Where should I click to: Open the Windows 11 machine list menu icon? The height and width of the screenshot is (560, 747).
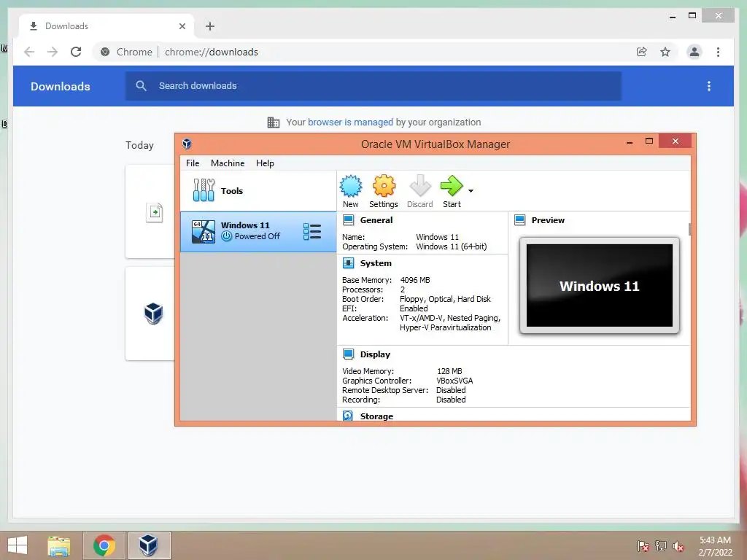(312, 231)
